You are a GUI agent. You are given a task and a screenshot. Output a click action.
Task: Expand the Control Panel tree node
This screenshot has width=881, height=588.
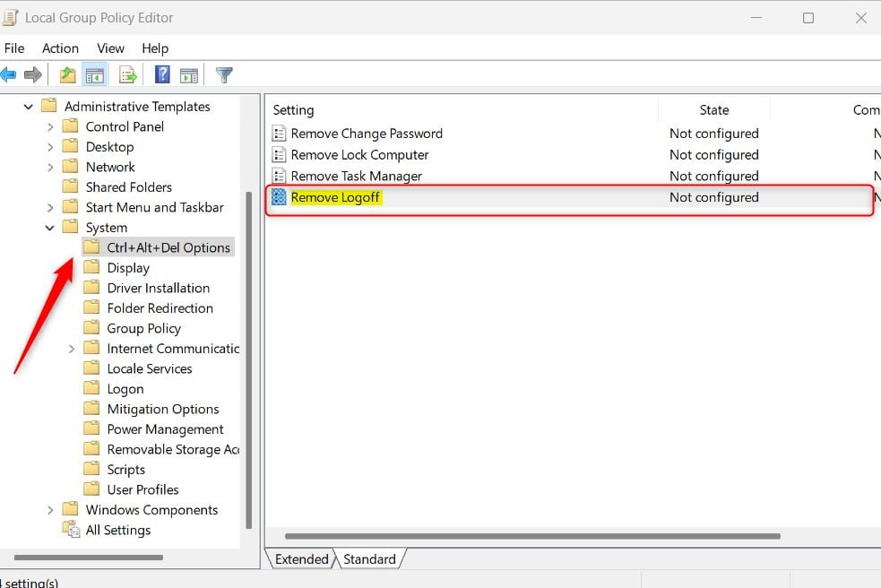click(50, 127)
